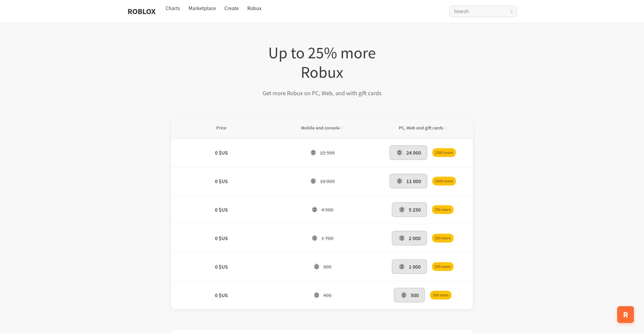This screenshot has width=644, height=333.
Task: Open the Charts menu item
Action: [173, 8]
